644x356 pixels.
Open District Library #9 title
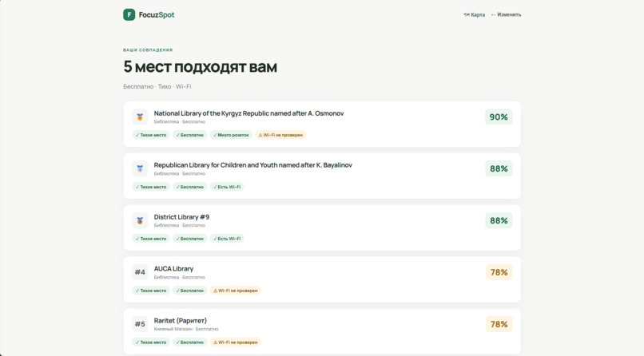pos(181,217)
